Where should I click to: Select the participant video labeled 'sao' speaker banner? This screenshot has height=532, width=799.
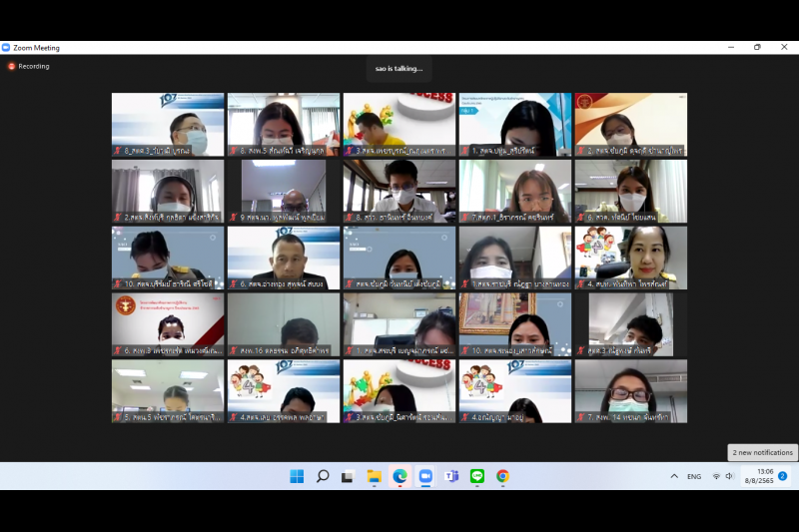(x=399, y=68)
